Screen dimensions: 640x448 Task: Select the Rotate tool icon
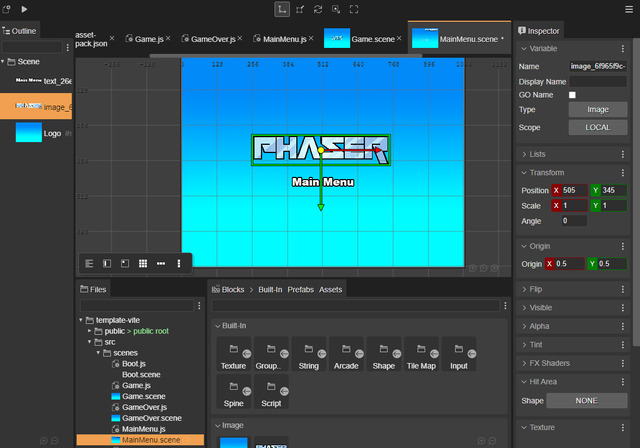(x=318, y=9)
